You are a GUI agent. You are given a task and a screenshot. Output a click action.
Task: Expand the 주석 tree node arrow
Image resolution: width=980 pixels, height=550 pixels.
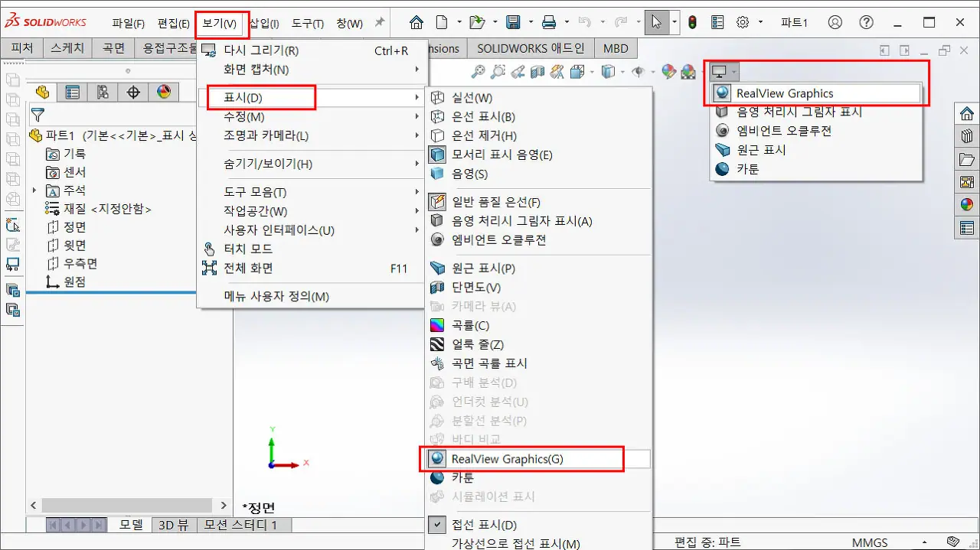[x=34, y=190]
